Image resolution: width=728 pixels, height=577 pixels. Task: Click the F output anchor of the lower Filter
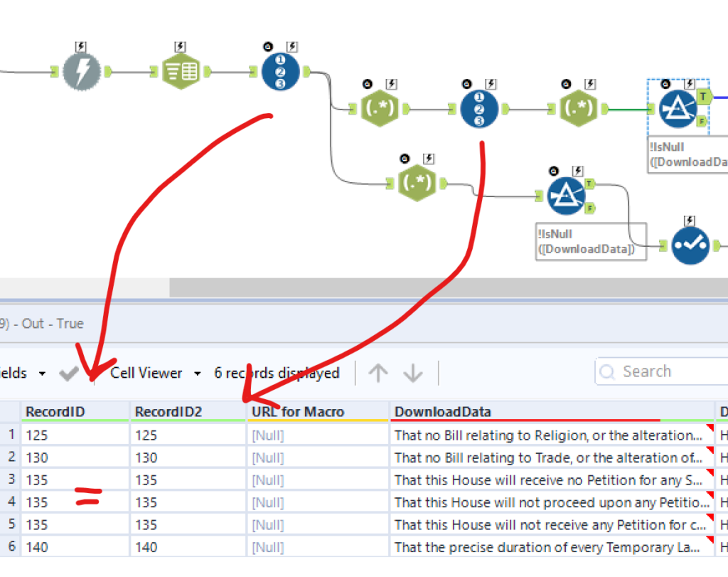tap(589, 208)
